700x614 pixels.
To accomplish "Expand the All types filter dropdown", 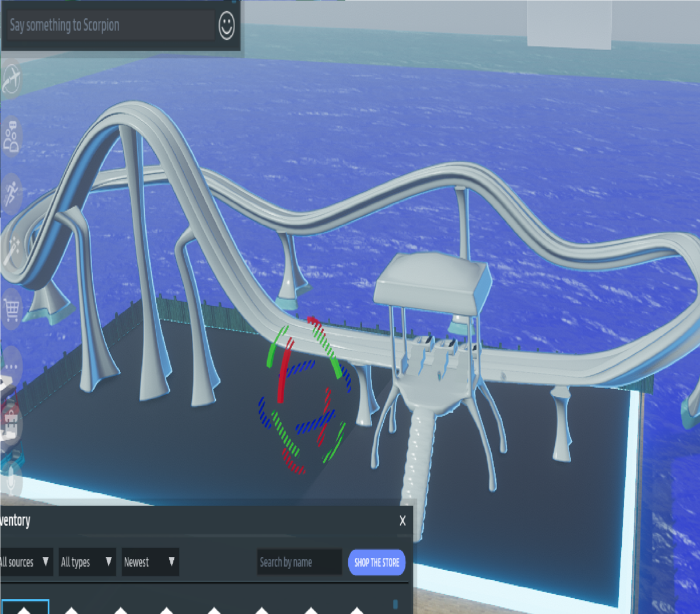I will (x=86, y=562).
